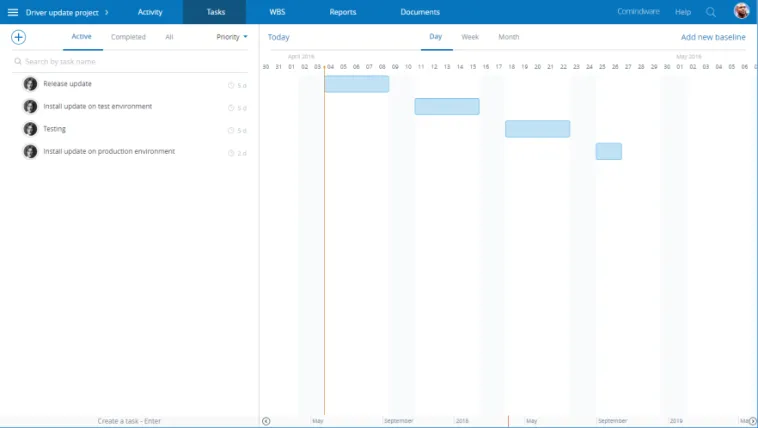This screenshot has height=428, width=758.
Task: Click search icon in task search box
Action: (18, 61)
